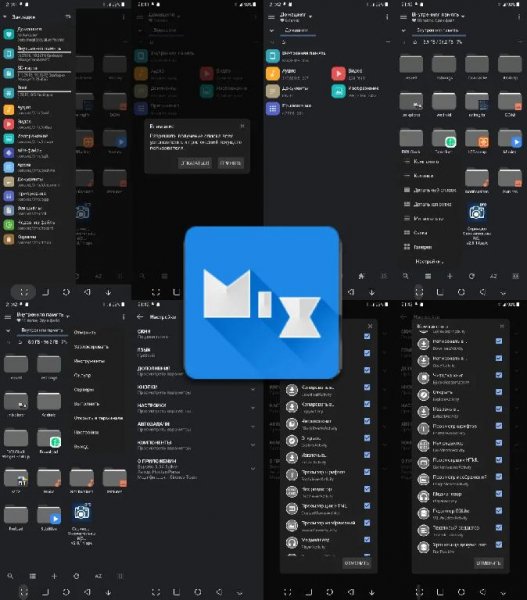527x600 pixels.
Task: Open brown Servers bookmark at drawer bottom
Action: pyautogui.click(x=8, y=239)
